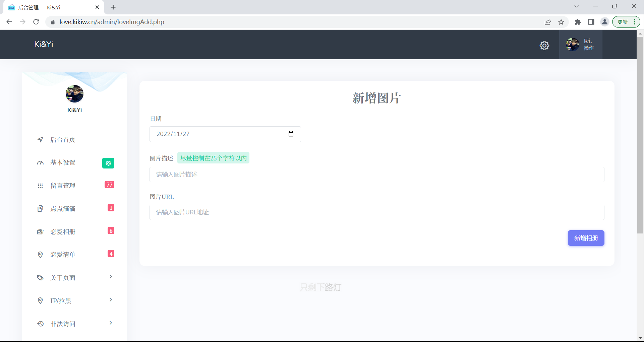Image resolution: width=644 pixels, height=342 pixels.
Task: Open the 恋爱清单 menu item
Action: click(x=63, y=255)
